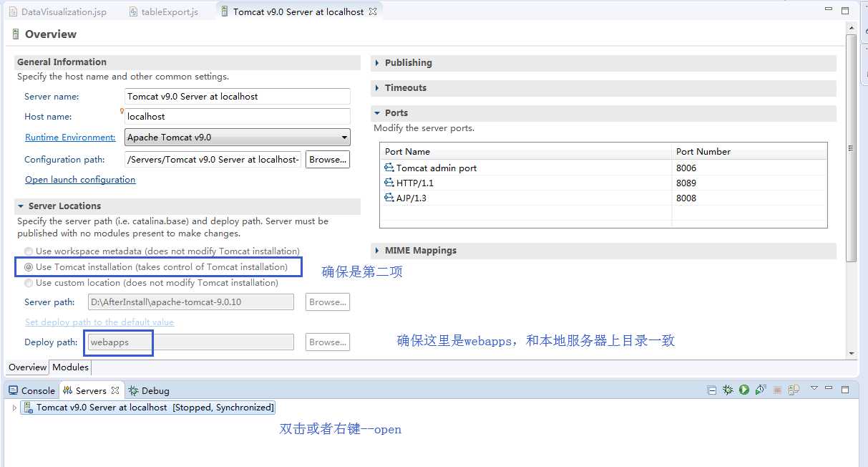Click the AJP/1.3 port row icon
The height and width of the screenshot is (467, 868).
[389, 198]
